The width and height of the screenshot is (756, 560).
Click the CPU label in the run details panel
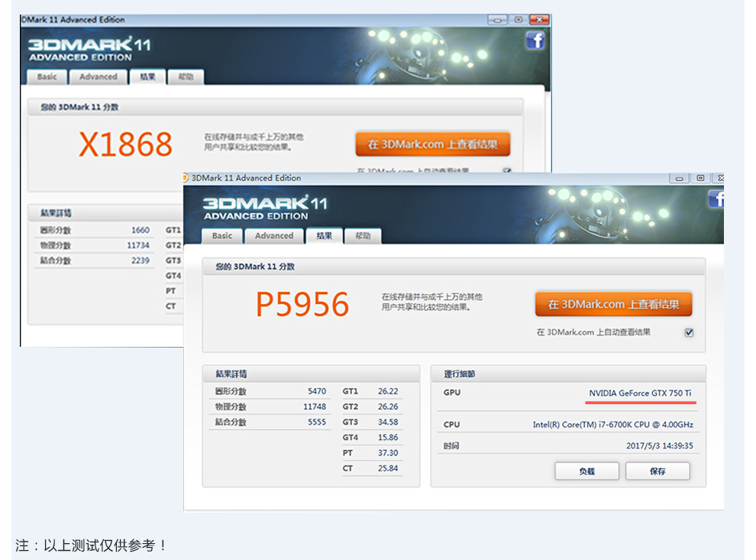452,425
